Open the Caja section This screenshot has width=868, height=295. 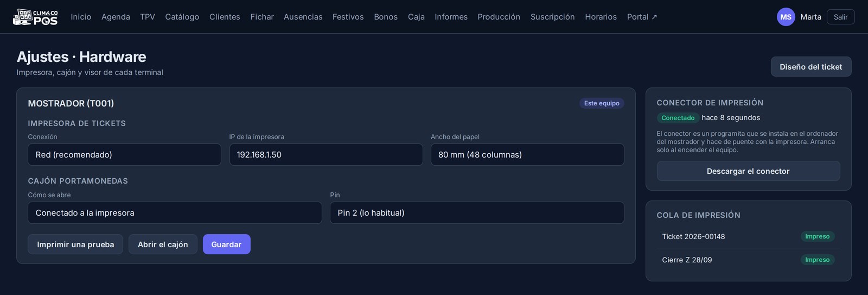(416, 17)
